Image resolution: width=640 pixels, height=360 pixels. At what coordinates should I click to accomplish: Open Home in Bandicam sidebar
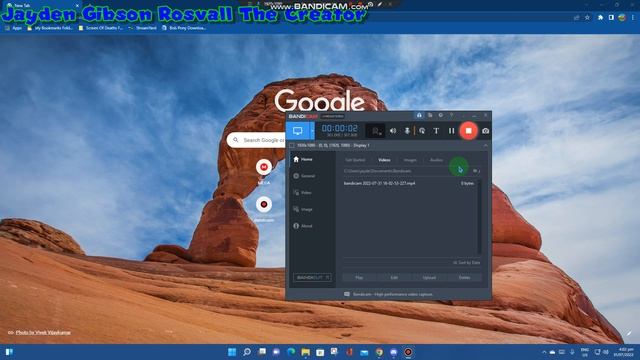click(303, 159)
